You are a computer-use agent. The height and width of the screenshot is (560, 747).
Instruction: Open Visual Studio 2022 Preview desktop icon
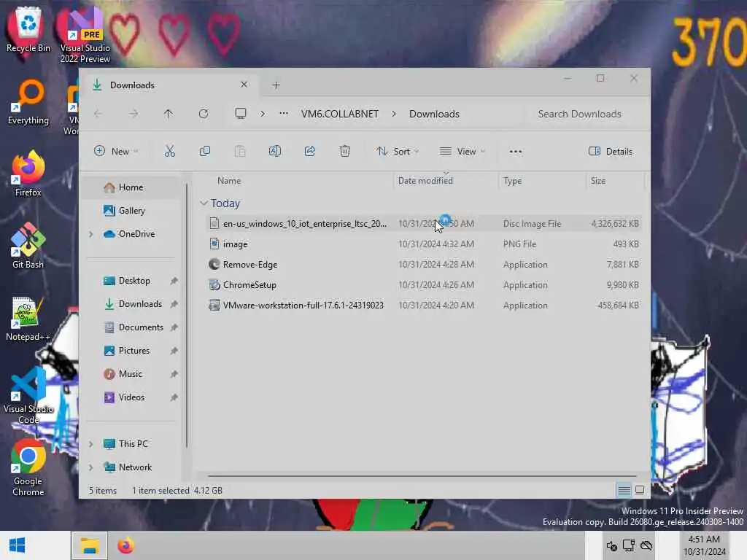pos(85,36)
